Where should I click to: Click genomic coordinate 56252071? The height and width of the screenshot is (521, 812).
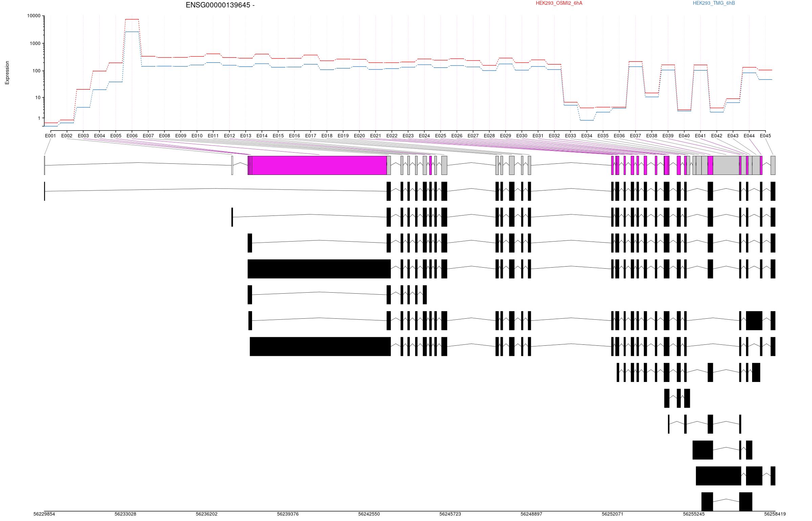pyautogui.click(x=613, y=514)
